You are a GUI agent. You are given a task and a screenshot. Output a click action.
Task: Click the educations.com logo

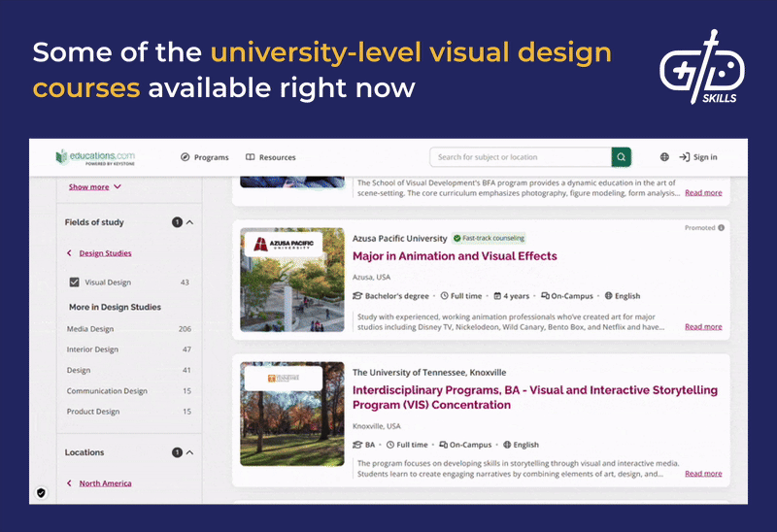pyautogui.click(x=95, y=157)
